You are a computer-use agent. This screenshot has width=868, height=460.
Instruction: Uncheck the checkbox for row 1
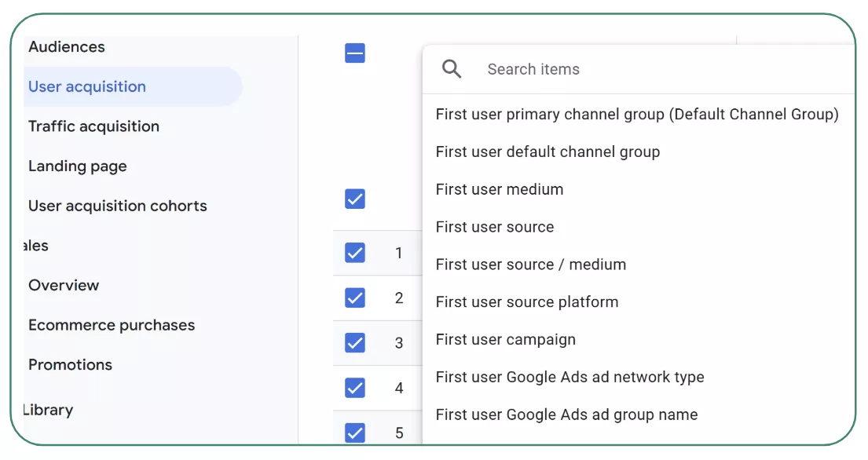(x=354, y=253)
